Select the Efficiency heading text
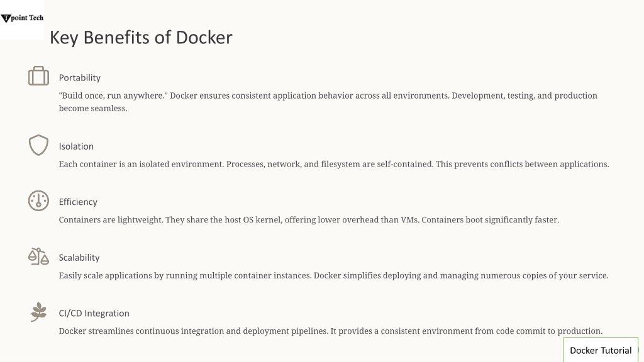Screen dimensions: 644x362 tap(78, 202)
